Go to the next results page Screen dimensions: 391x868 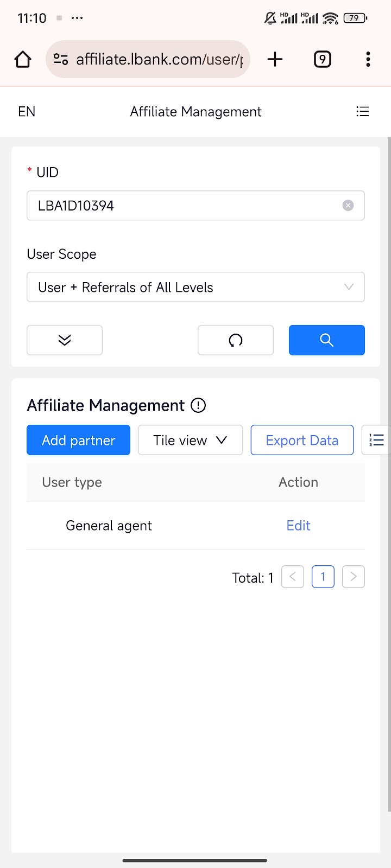(x=353, y=577)
